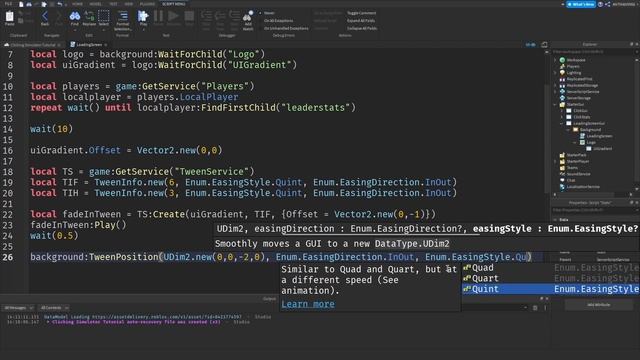Expand the Lighting tree node
This screenshot has height=360, width=640.
[555, 73]
